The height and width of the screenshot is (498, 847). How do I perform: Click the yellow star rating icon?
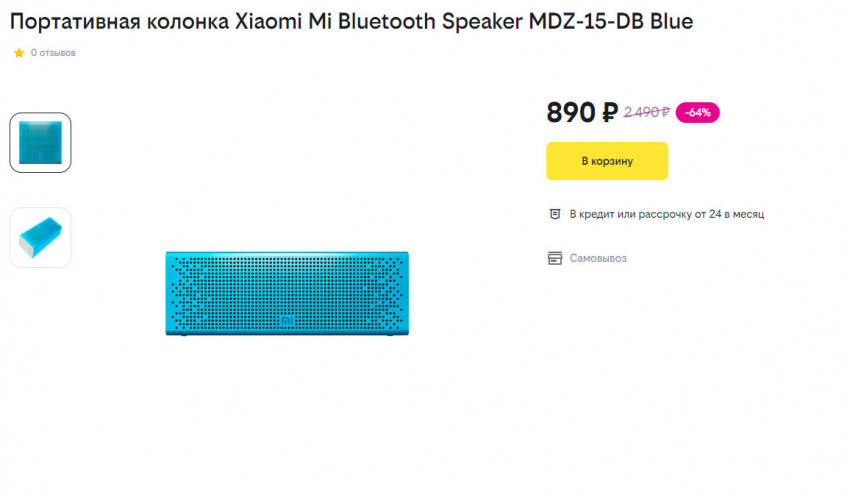pos(18,53)
